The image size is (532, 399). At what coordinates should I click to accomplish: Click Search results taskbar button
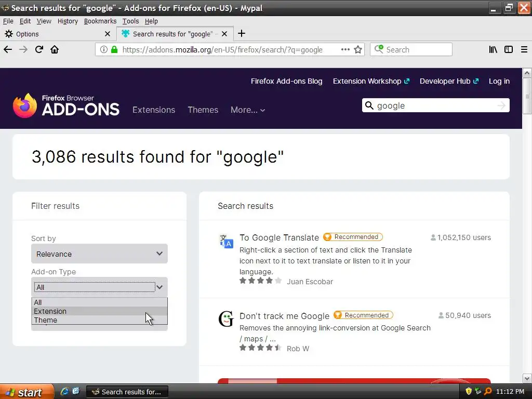pyautogui.click(x=127, y=392)
